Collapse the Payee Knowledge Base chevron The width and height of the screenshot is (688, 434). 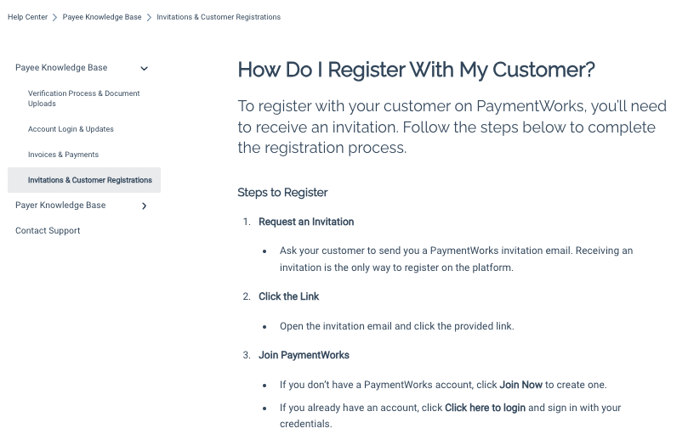pos(144,68)
